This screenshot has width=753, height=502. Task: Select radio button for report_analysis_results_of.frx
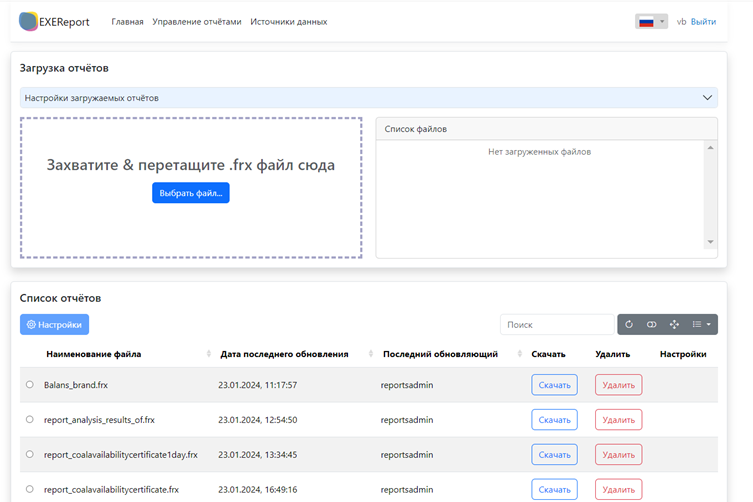[30, 419]
